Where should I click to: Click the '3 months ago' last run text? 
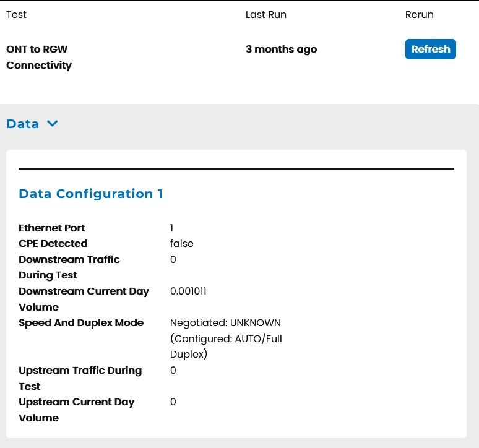(x=281, y=50)
